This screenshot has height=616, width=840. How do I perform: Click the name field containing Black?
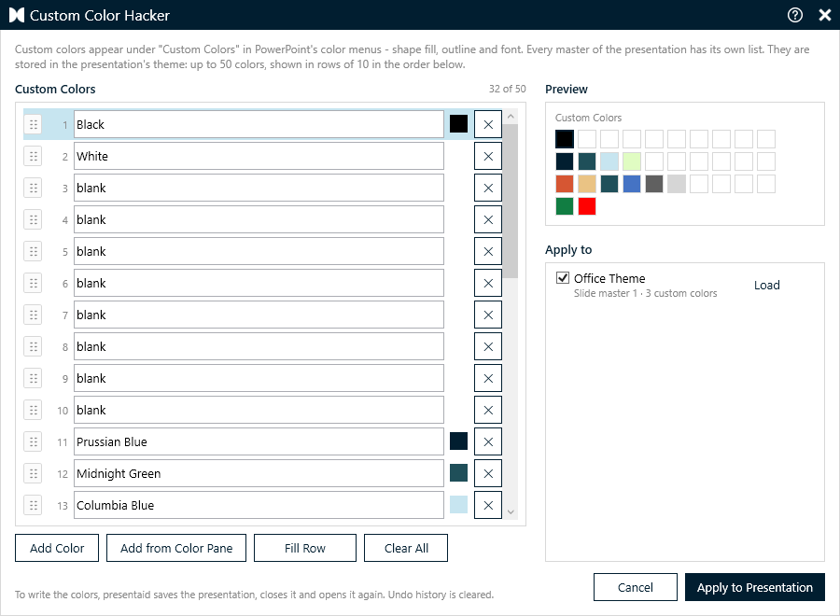[x=259, y=125]
